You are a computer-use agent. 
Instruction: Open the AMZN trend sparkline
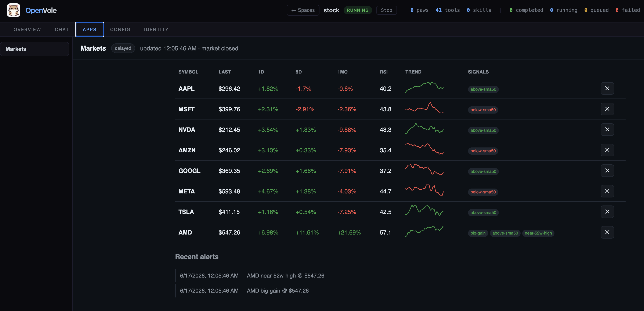(424, 149)
